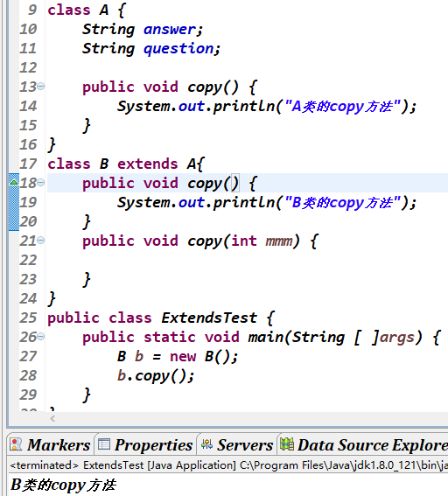
Task: Click b.copy() call on line 28
Action: click(x=155, y=376)
